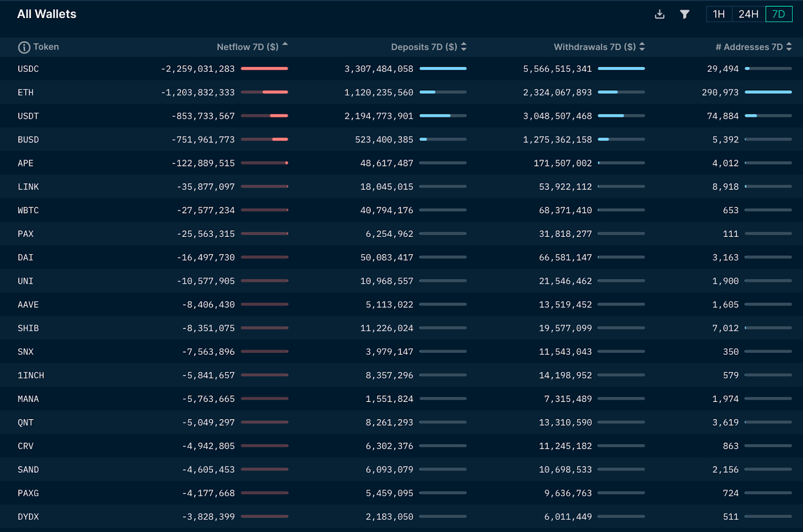Click USDT withdrawals blue bar
Viewport: 803px width, 532px height.
coord(611,115)
